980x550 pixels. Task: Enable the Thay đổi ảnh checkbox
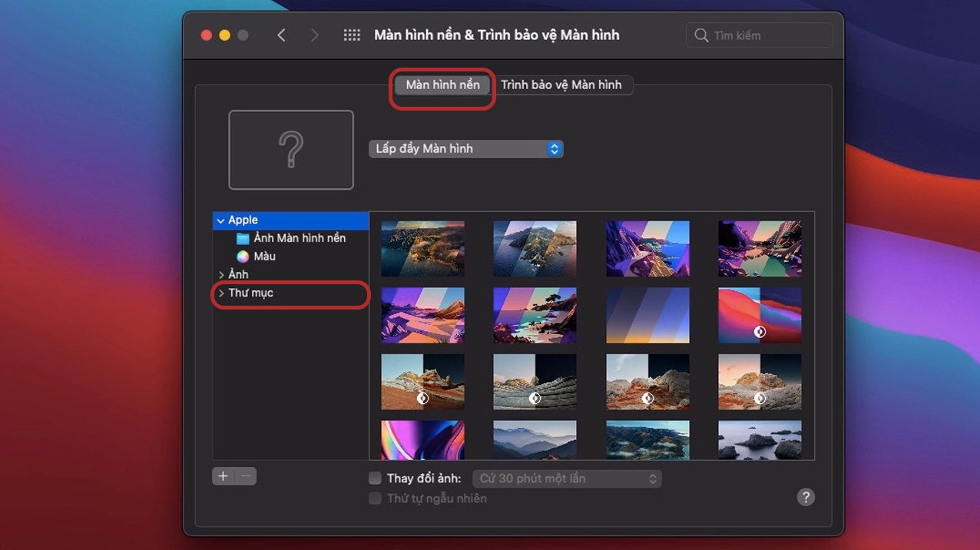(x=375, y=477)
